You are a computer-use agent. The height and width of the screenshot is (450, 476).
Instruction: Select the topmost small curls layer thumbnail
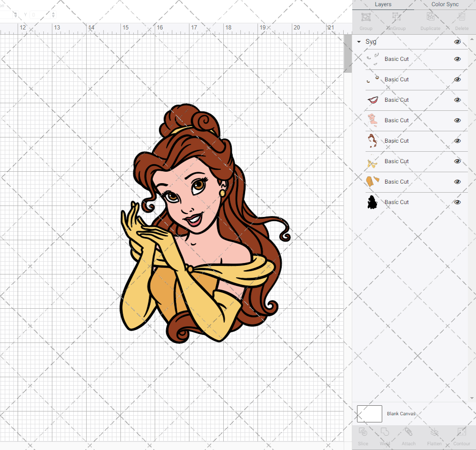coord(373,59)
